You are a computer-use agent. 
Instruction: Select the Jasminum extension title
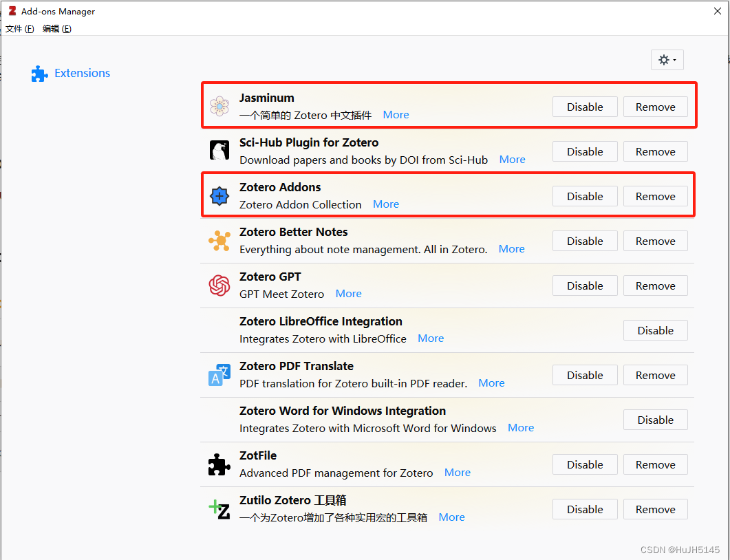(x=267, y=98)
